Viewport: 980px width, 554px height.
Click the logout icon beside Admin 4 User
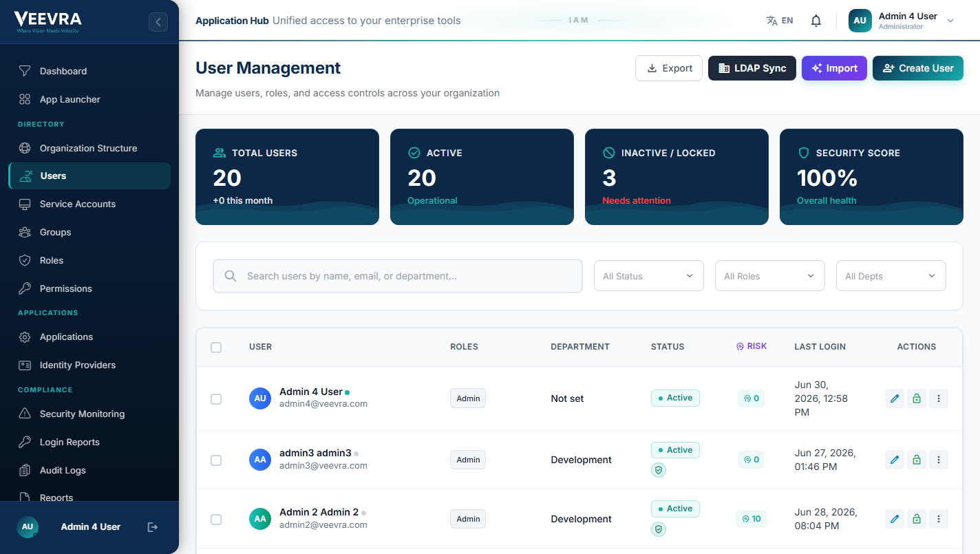point(153,527)
